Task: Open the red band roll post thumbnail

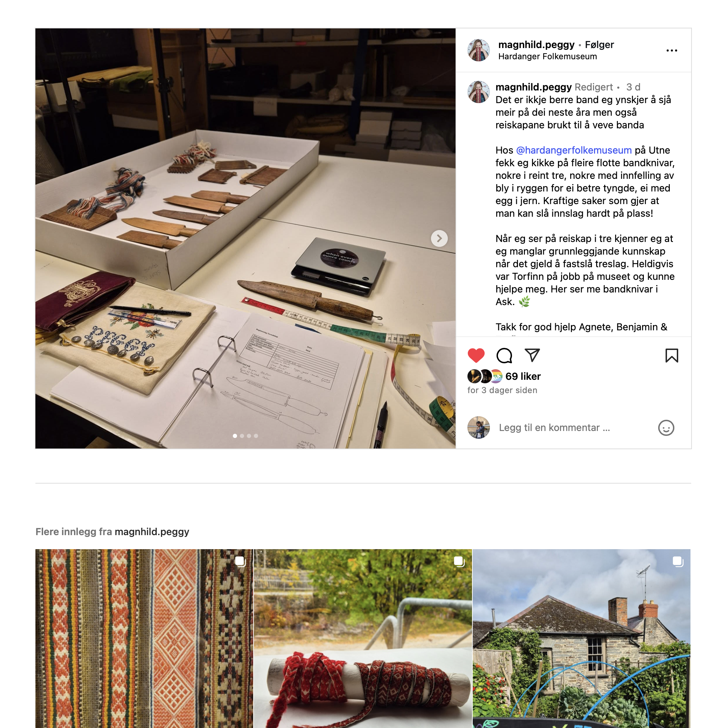Action: pos(363,638)
